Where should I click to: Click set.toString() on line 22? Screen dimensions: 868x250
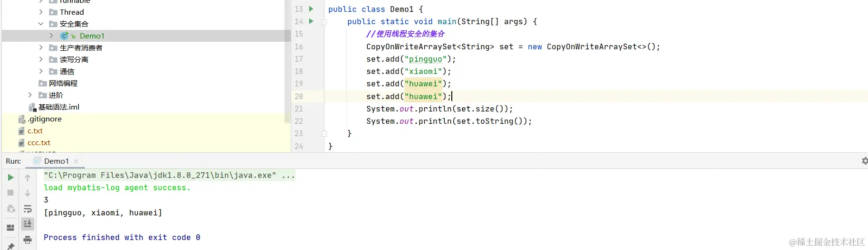coord(492,121)
